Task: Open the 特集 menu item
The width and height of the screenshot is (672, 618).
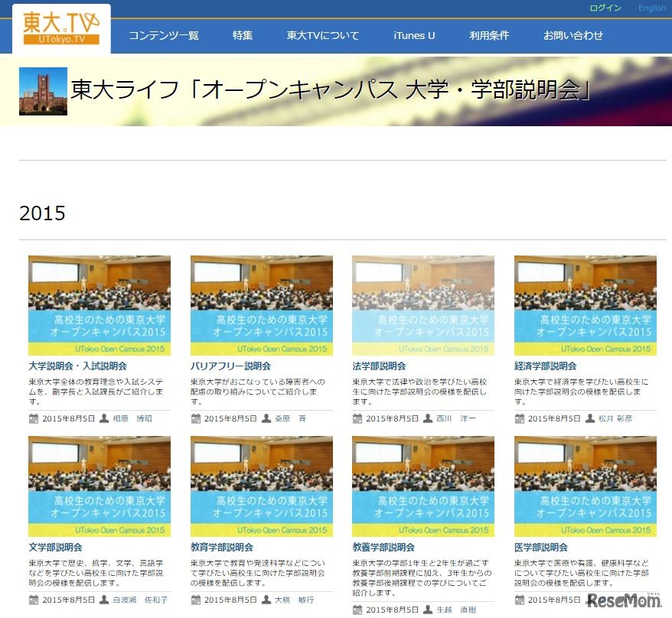Action: [x=243, y=35]
